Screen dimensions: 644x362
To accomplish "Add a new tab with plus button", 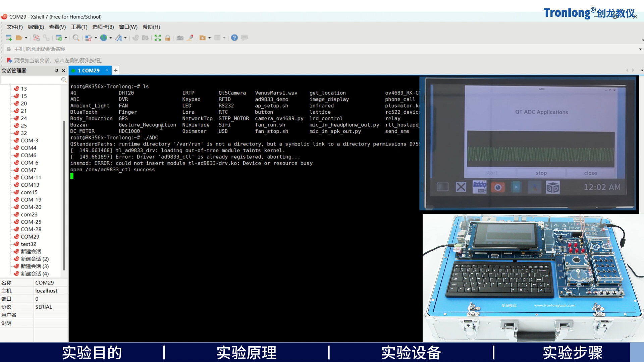I will [116, 70].
